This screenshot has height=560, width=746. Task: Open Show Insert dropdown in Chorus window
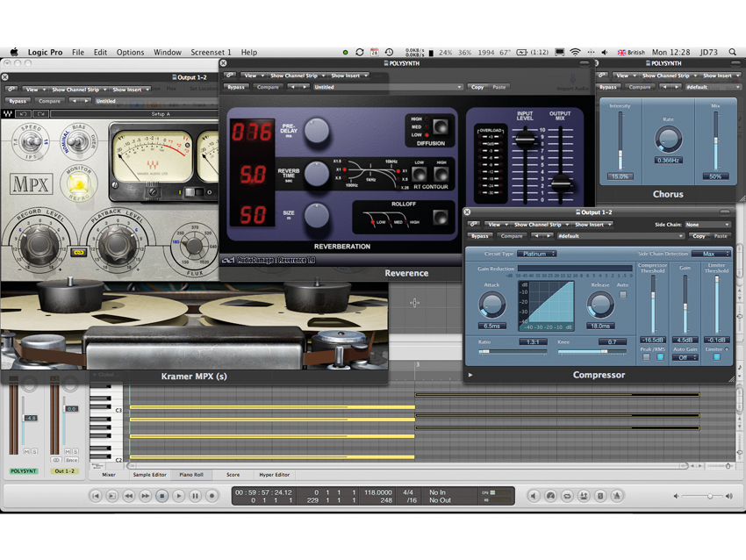pos(721,75)
